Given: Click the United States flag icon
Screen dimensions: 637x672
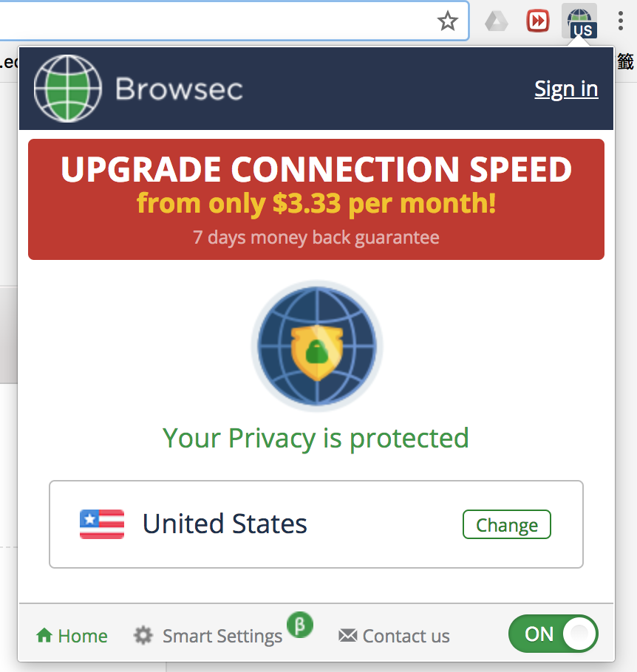Looking at the screenshot, I should click(x=102, y=524).
